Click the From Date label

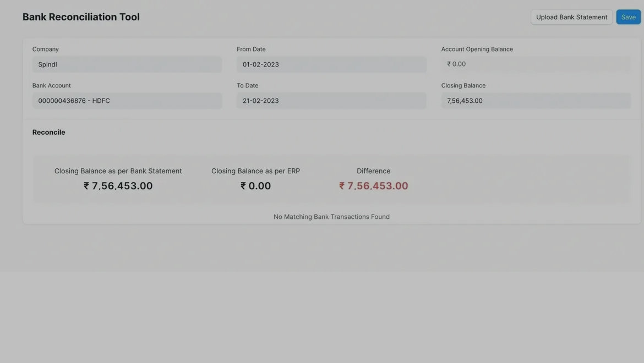(251, 49)
